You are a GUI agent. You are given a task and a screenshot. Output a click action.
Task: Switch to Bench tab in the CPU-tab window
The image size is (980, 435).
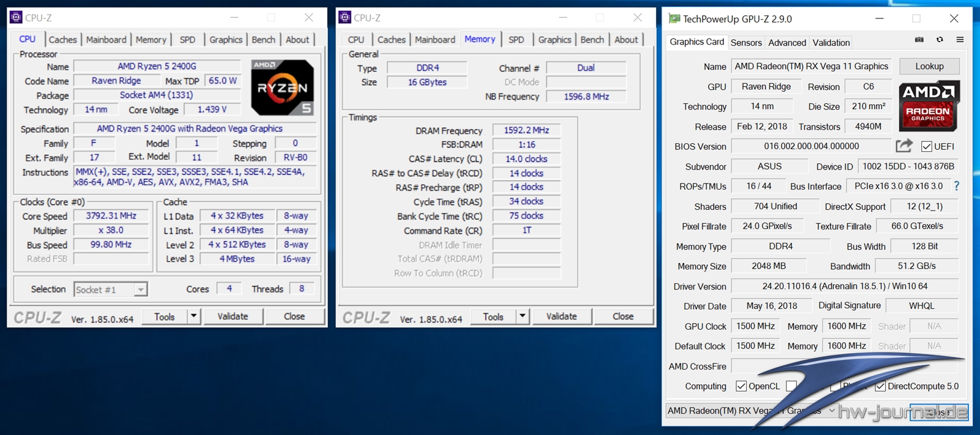click(x=263, y=40)
